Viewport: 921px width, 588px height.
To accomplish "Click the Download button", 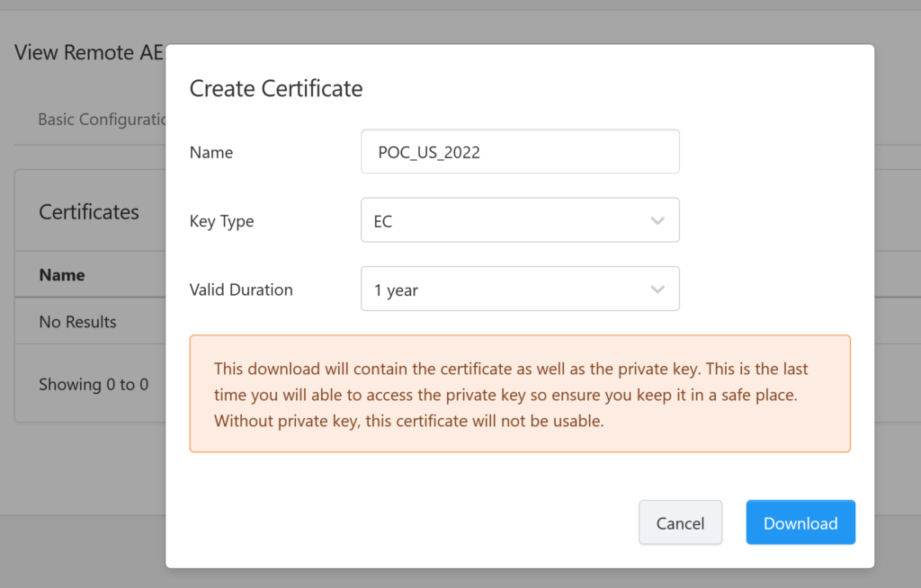I will pyautogui.click(x=800, y=522).
